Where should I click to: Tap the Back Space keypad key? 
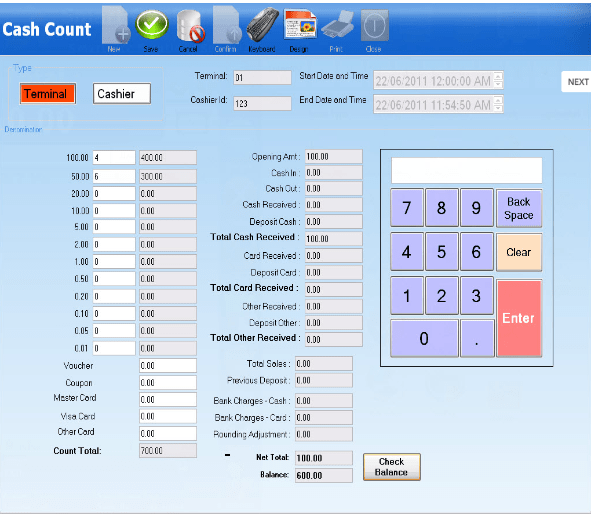(x=518, y=208)
